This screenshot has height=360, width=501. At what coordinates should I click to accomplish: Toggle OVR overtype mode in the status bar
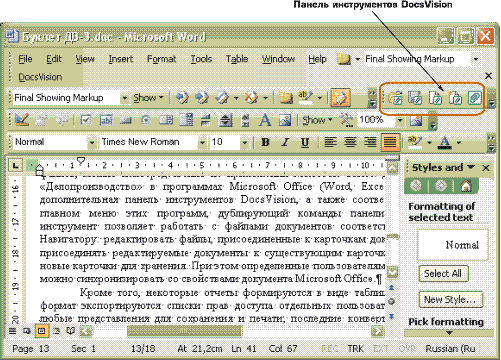coord(407,349)
